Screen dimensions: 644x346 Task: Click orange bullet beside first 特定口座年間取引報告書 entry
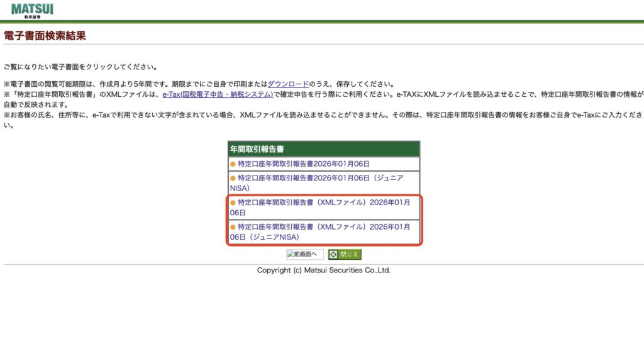tap(233, 164)
